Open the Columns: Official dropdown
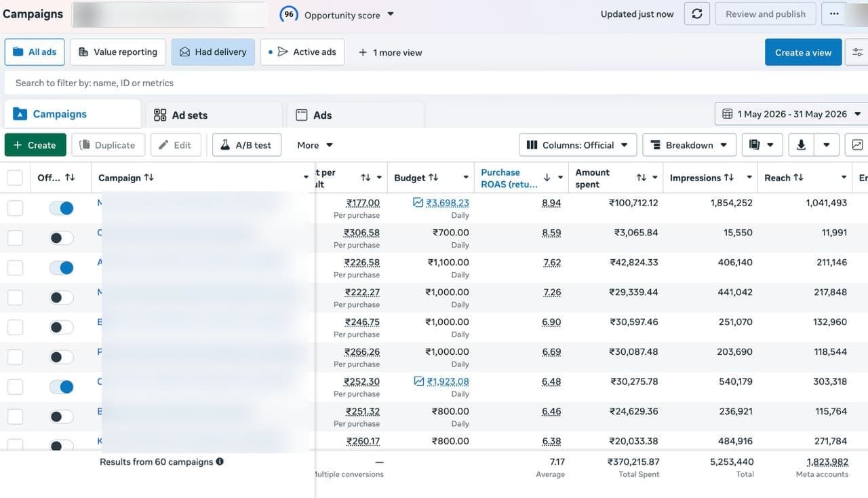Viewport: 868px width, 498px height. tap(578, 145)
